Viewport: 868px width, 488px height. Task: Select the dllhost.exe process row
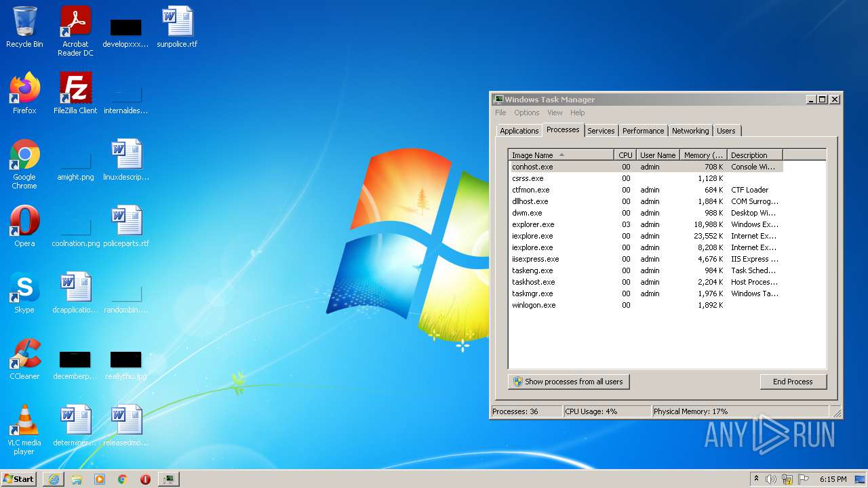(x=646, y=201)
